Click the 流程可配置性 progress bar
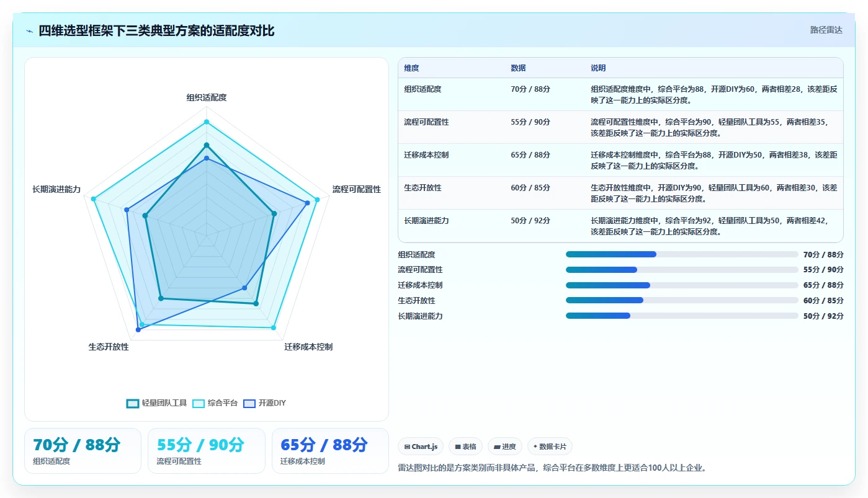The height and width of the screenshot is (498, 868). point(682,270)
